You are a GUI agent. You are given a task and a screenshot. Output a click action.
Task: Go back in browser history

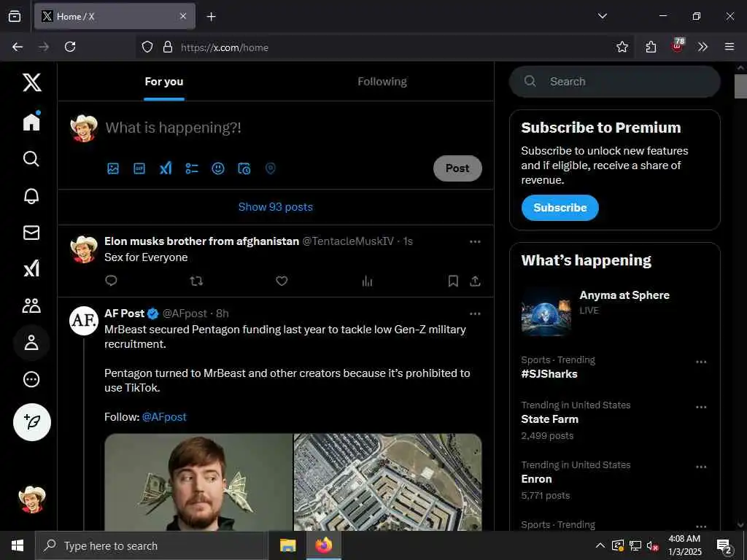18,47
